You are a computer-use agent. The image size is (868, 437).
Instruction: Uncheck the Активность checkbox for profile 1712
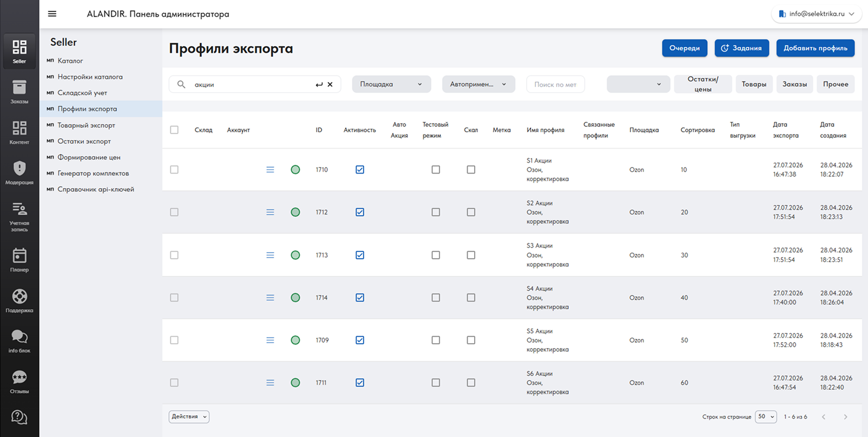360,212
